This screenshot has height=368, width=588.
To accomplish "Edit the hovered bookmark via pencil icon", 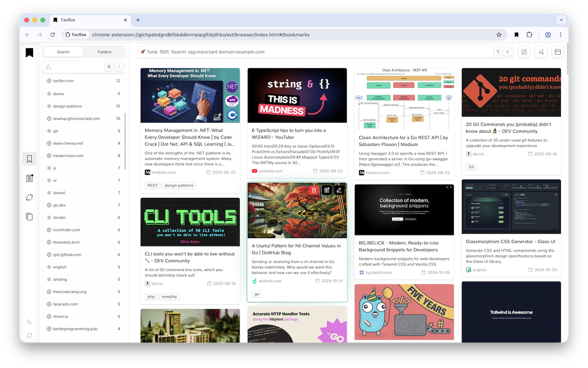I will pos(339,190).
